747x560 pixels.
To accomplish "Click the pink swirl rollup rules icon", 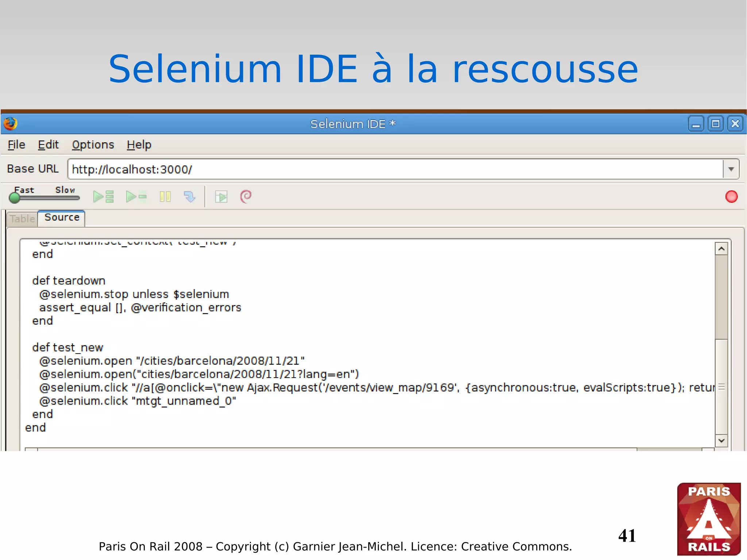I will (x=246, y=197).
